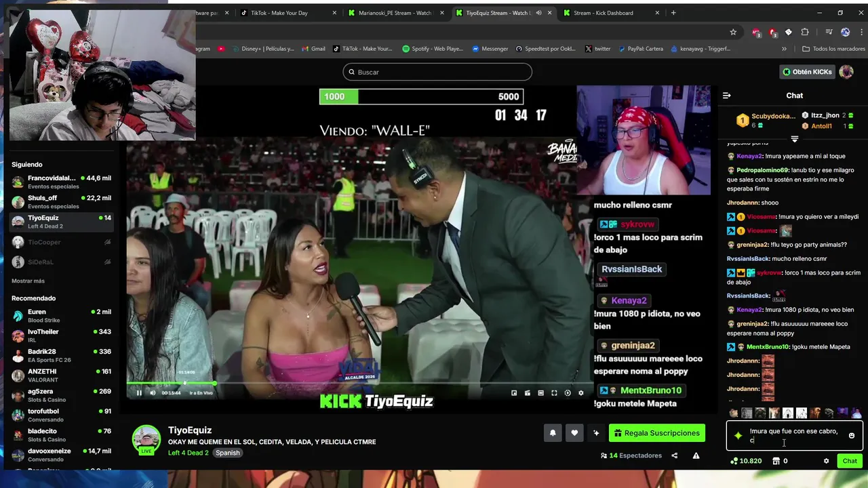Expand the chat leaderboard chevron

795,139
